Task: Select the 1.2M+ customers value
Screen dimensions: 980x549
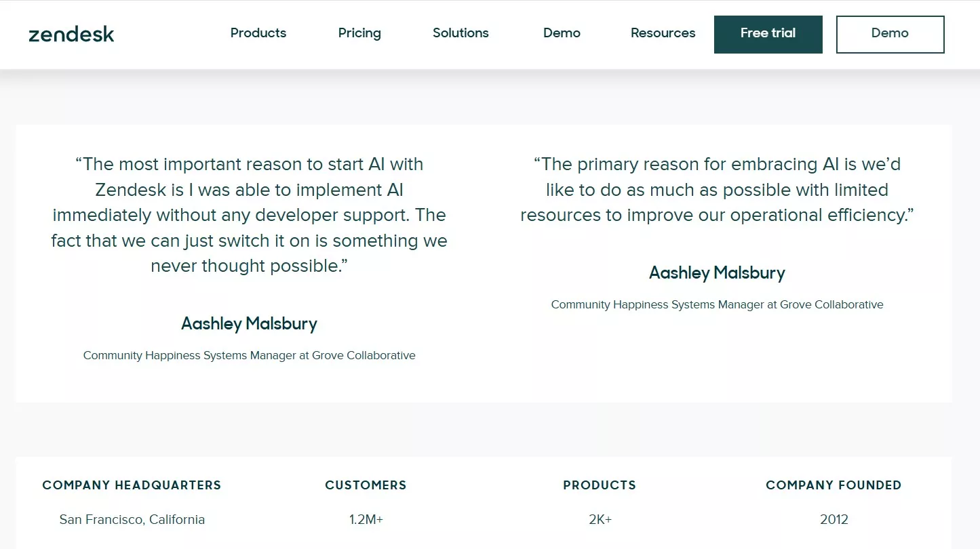Action: click(366, 520)
